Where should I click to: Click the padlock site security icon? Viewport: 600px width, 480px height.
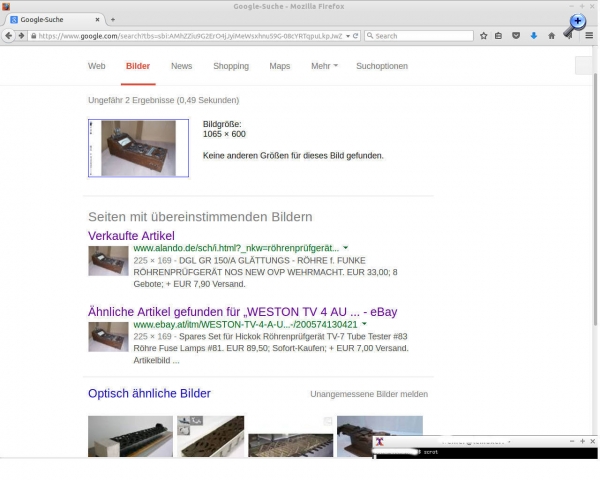34,36
